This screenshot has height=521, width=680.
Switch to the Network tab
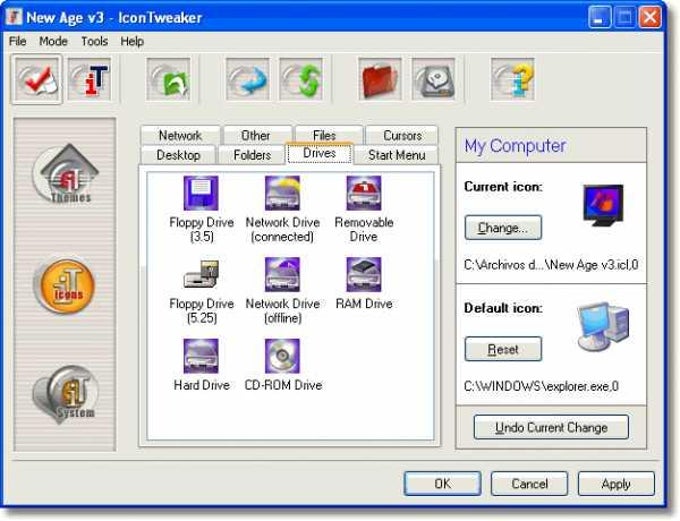180,135
